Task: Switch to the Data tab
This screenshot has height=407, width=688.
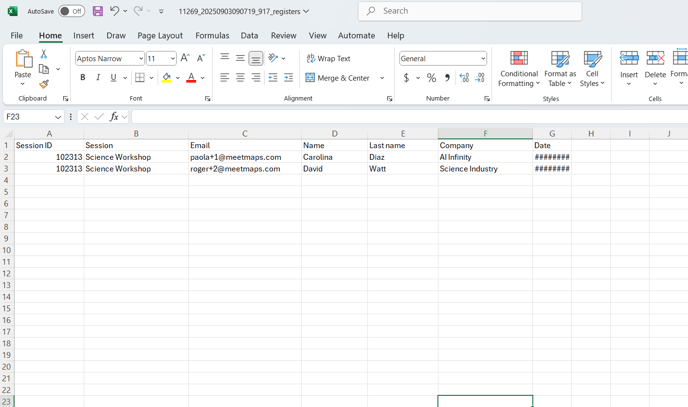Action: (x=249, y=36)
